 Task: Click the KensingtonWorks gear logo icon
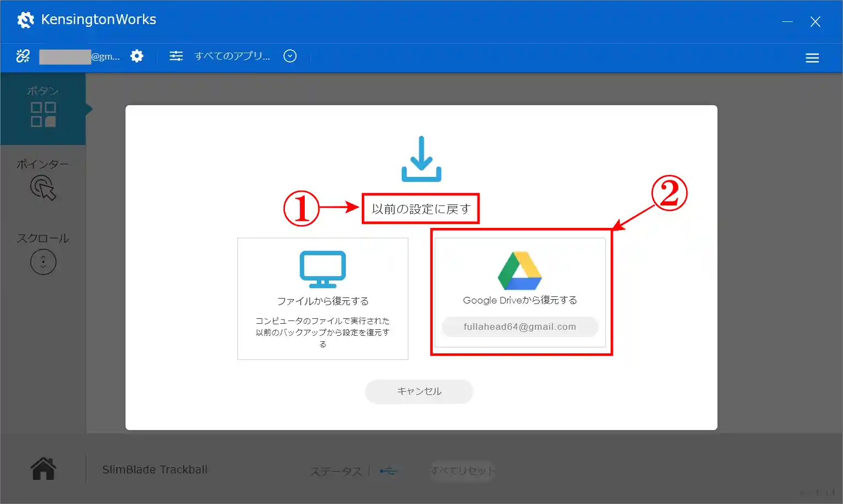click(x=25, y=20)
